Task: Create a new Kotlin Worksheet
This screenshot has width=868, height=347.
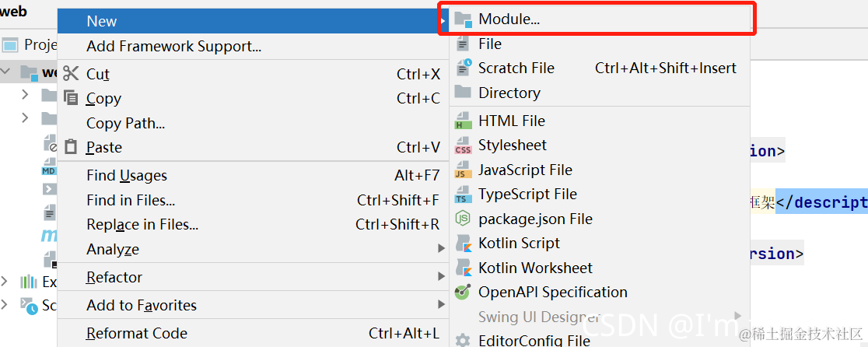Action: click(599, 268)
